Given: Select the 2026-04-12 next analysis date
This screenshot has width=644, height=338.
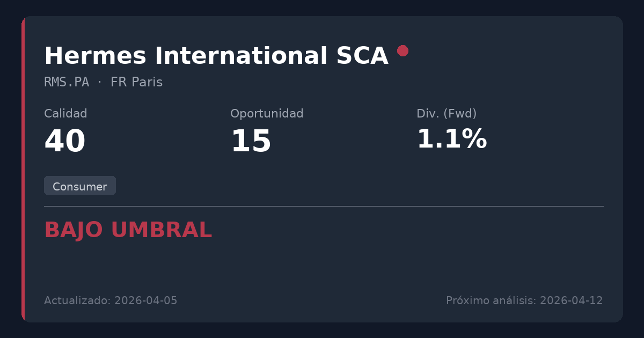Looking at the screenshot, I should click(x=571, y=300).
